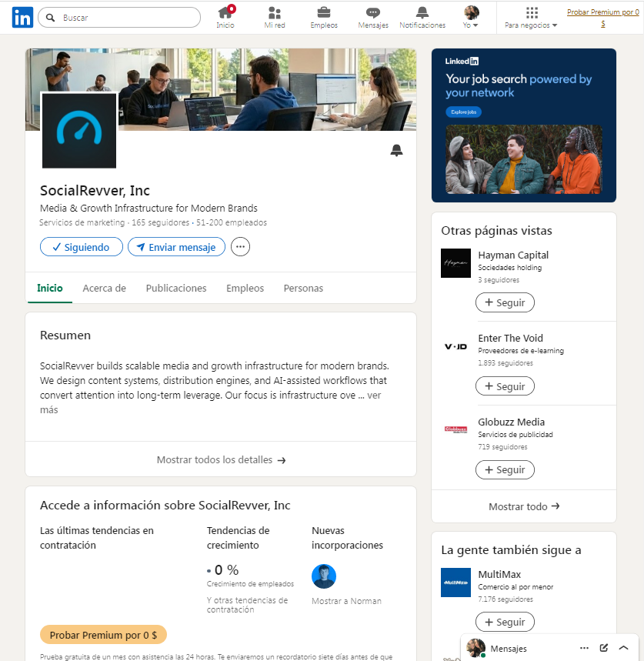The height and width of the screenshot is (661, 644).
Task: Click the LinkedIn logo in the header
Action: coord(22,18)
